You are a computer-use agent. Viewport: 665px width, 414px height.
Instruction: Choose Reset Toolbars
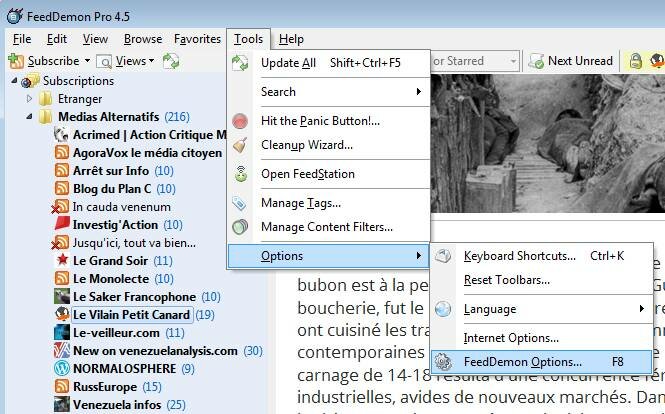pyautogui.click(x=542, y=280)
